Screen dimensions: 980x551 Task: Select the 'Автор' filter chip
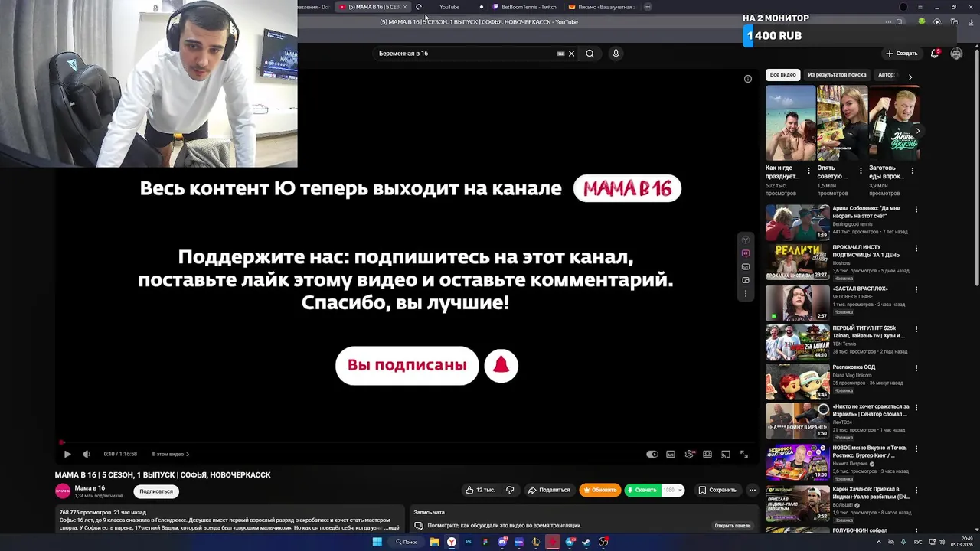tap(887, 75)
